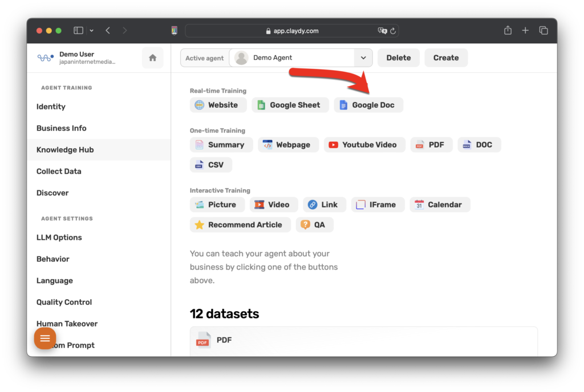Add a Youtube Video training source
This screenshot has height=392, width=584.
364,145
